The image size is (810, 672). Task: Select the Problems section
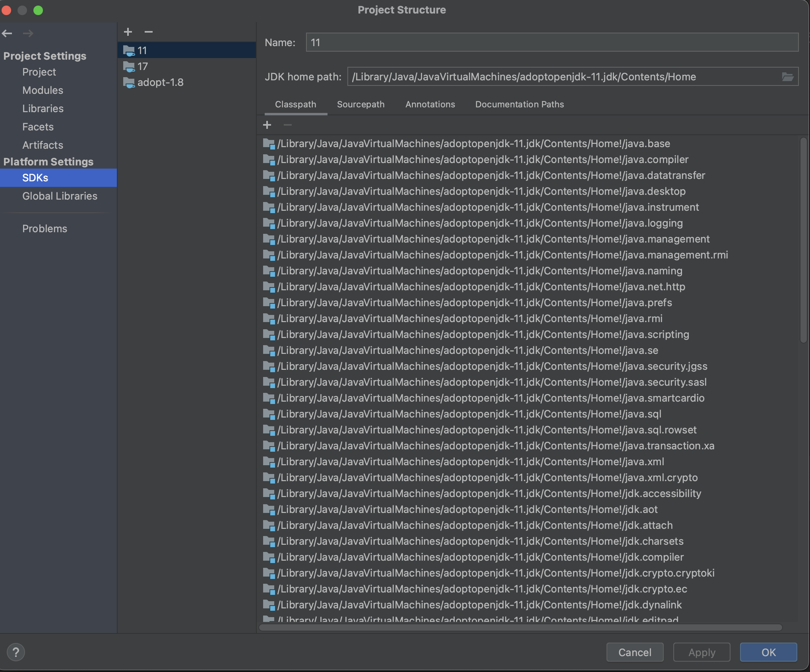click(x=45, y=229)
